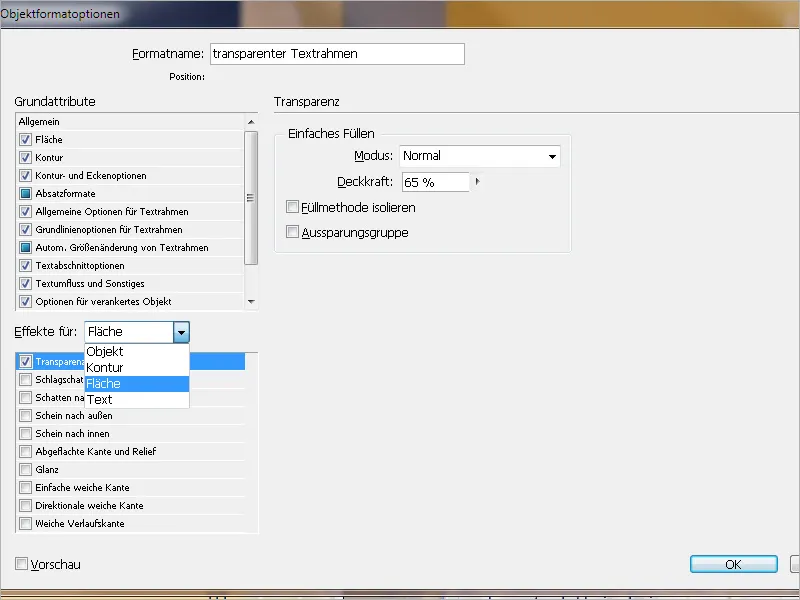The image size is (800, 600).
Task: Click the down arrow of the Grundattribute scrollbar
Action: coord(251,302)
